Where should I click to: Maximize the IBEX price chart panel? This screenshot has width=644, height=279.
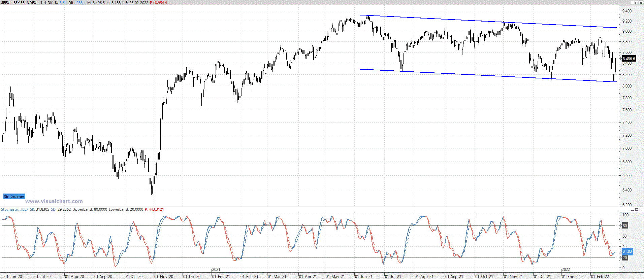(x=637, y=3)
